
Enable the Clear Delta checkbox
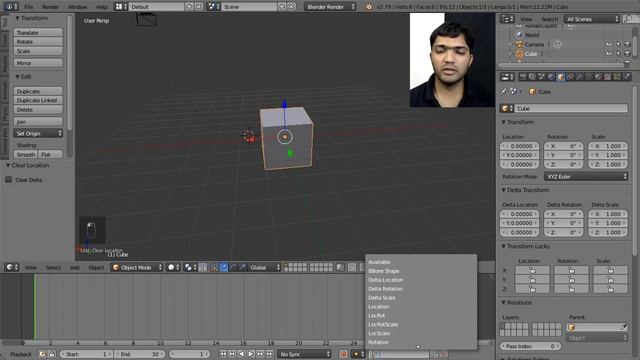tap(9, 180)
